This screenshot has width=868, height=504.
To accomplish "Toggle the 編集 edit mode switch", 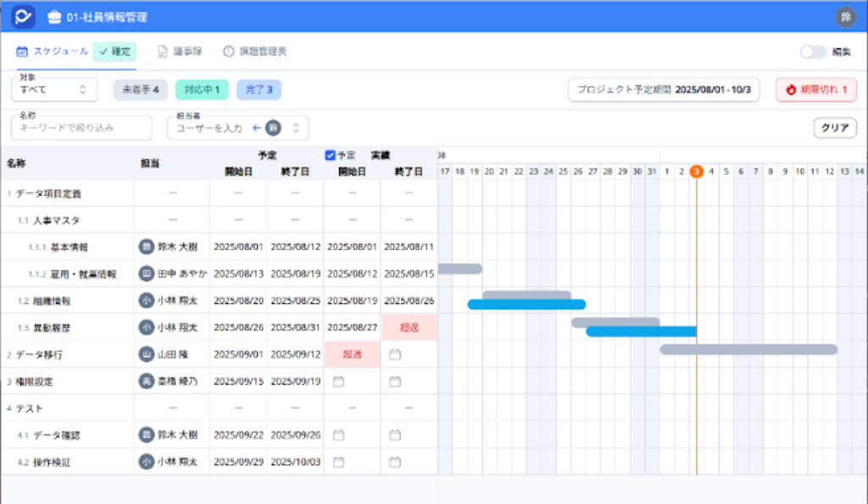I will [813, 52].
